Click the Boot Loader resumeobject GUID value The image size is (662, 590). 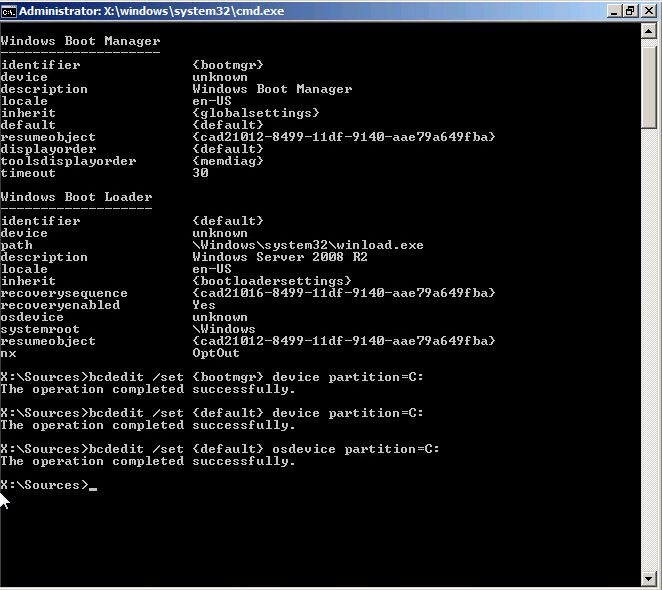tap(344, 341)
